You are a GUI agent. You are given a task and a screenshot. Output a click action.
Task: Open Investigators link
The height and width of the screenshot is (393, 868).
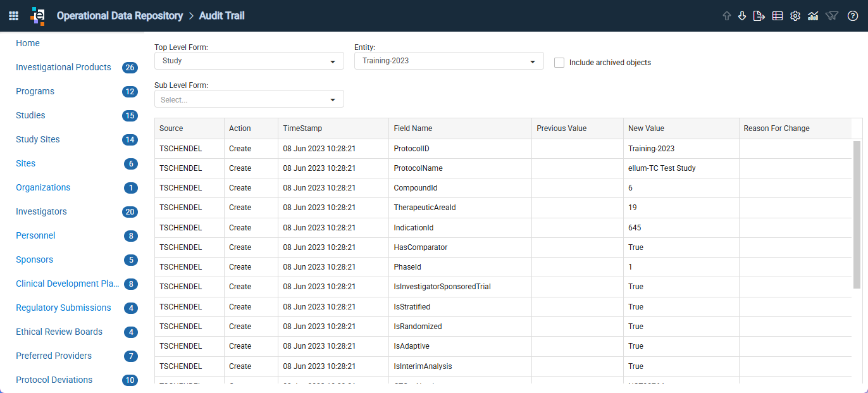pos(41,211)
